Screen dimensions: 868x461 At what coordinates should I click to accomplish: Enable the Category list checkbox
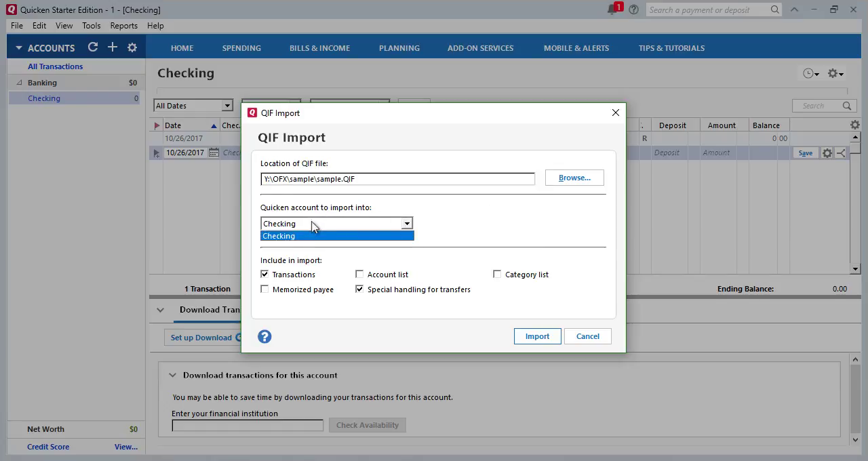pos(497,275)
